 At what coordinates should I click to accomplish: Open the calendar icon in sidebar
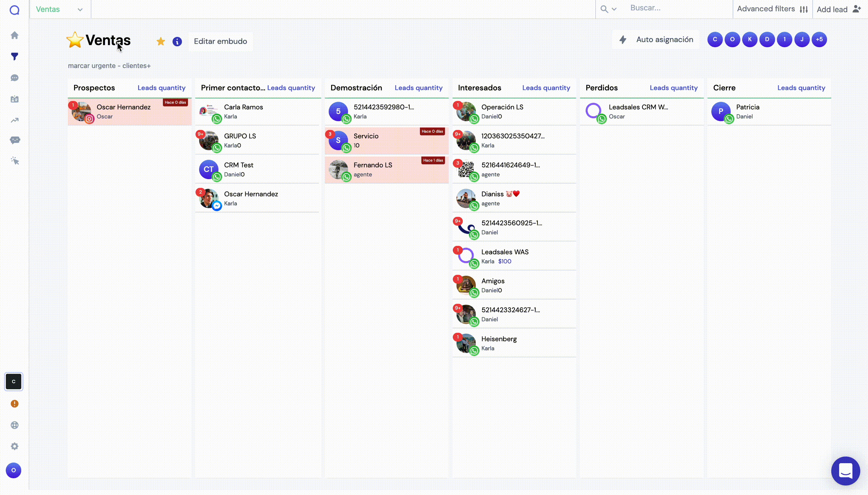pyautogui.click(x=14, y=99)
